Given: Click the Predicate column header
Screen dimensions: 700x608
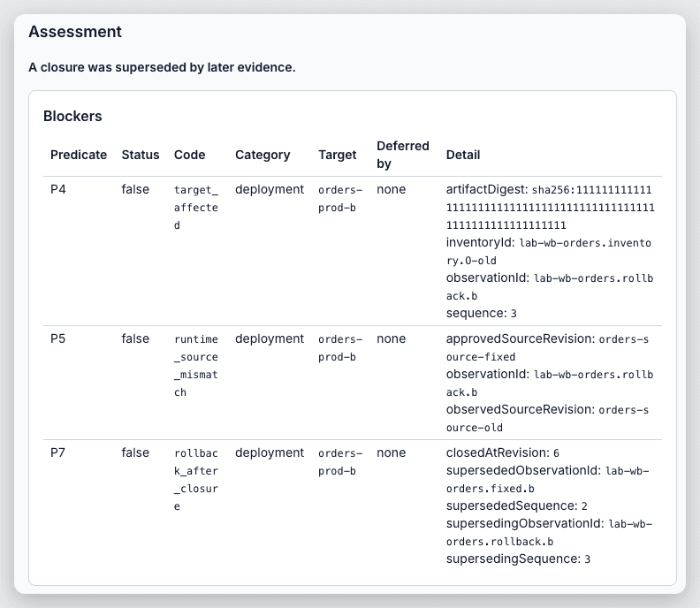Looking at the screenshot, I should 79,155.
